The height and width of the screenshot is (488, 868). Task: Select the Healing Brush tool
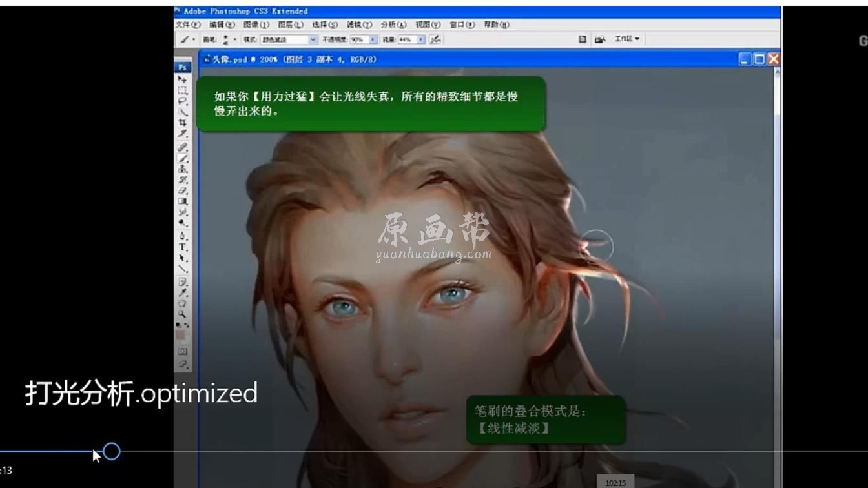point(183,148)
